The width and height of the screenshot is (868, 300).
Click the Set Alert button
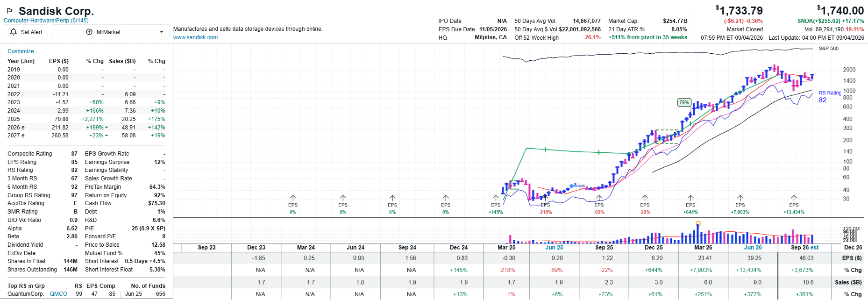click(x=27, y=32)
